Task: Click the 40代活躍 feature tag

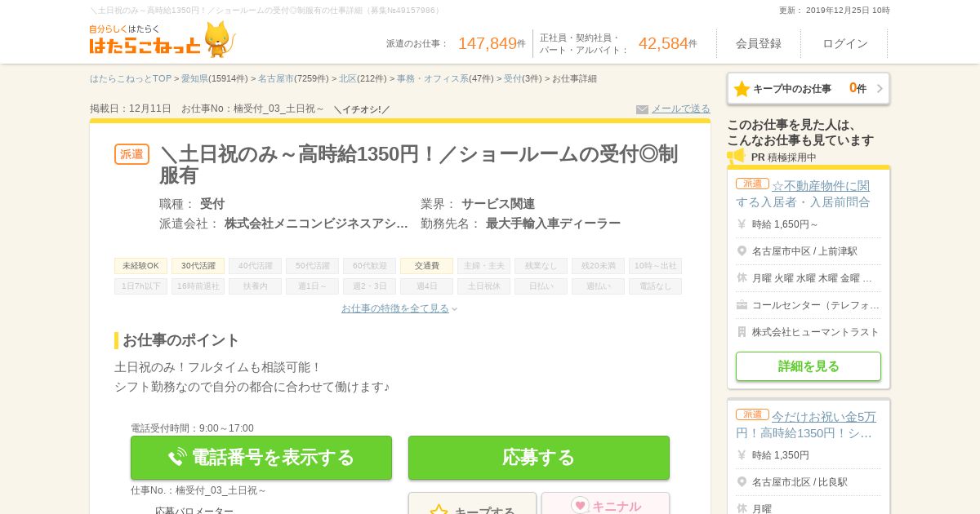Action: tap(255, 266)
